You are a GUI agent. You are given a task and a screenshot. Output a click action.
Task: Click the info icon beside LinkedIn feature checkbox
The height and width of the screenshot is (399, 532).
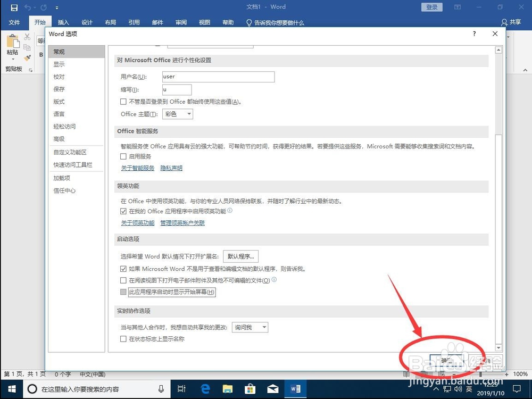tap(230, 210)
